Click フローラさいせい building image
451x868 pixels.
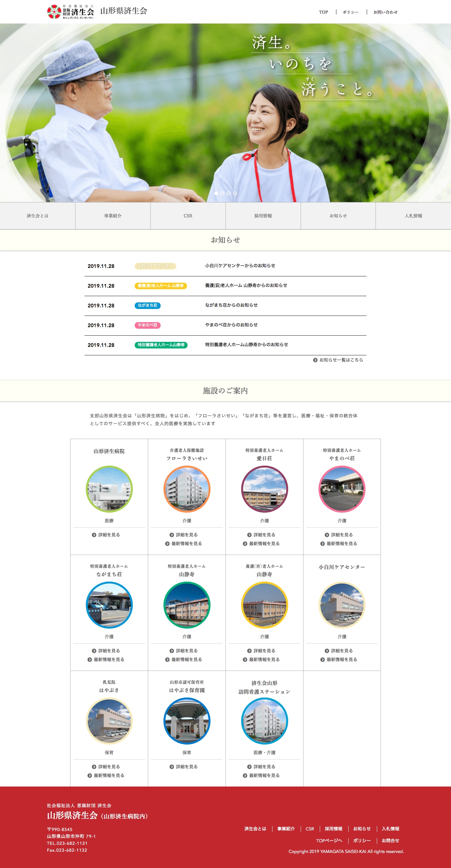[187, 489]
